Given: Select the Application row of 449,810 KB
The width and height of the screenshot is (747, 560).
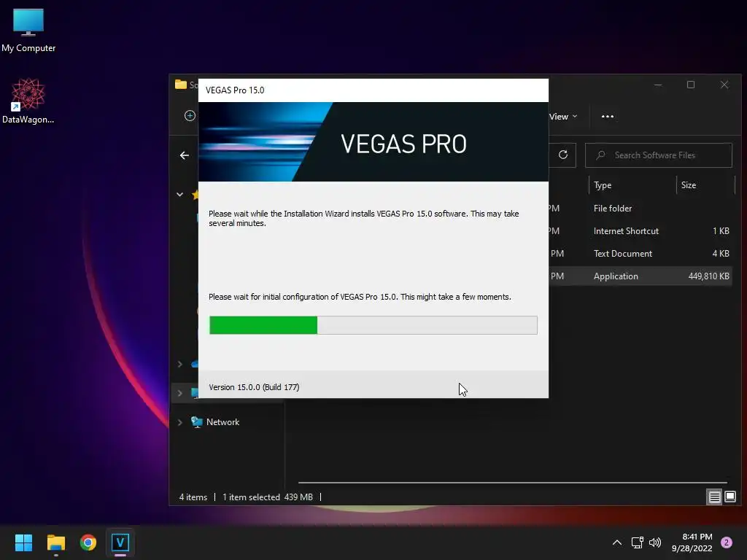Looking at the screenshot, I should tap(640, 276).
